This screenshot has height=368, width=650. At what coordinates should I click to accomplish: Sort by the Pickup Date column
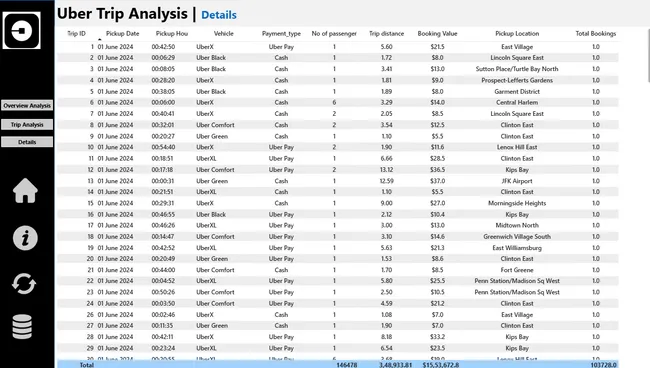pyautogui.click(x=123, y=34)
